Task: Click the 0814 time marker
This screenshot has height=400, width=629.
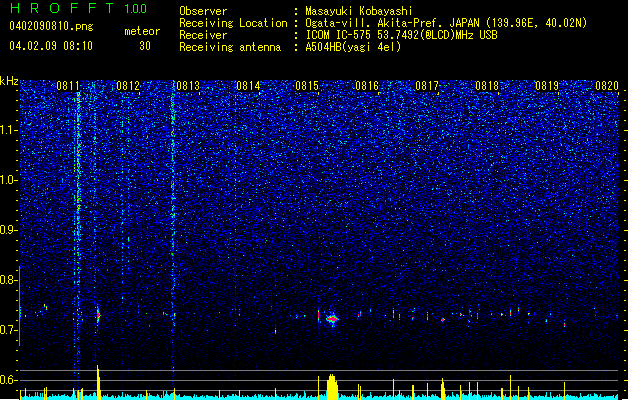Action: 248,86
